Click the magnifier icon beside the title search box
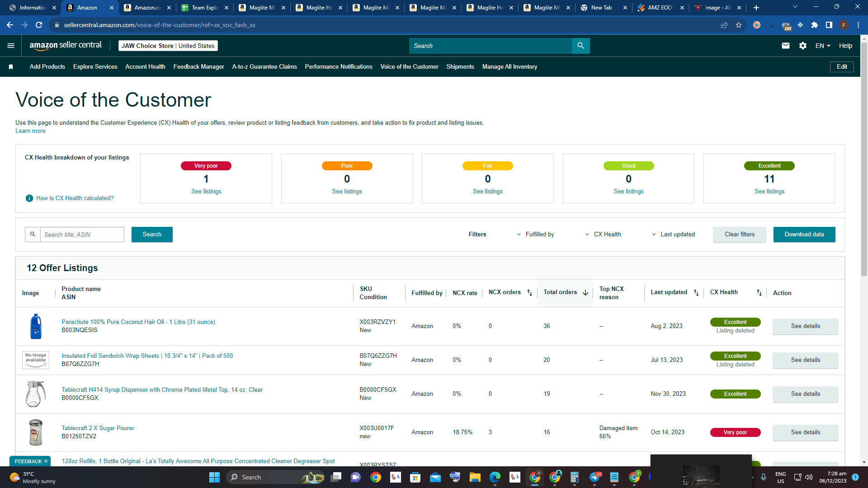Screen dimensions: 868x488 tap(33, 235)
